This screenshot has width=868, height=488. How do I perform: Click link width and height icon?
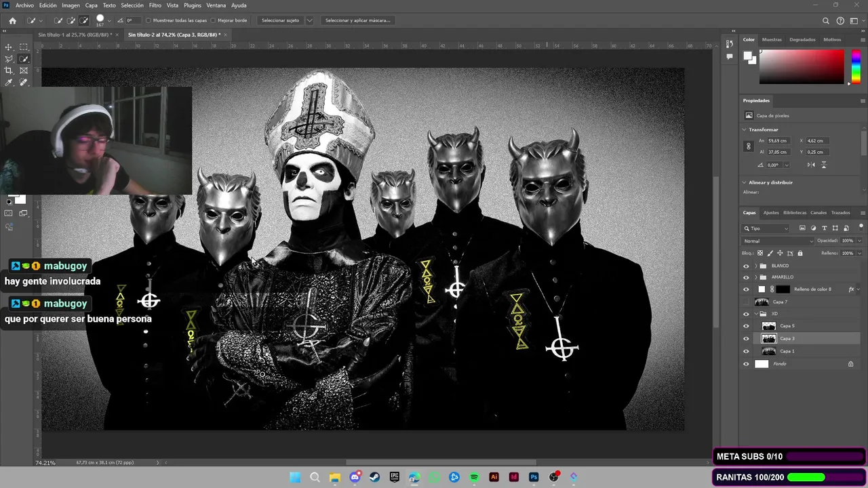click(749, 146)
